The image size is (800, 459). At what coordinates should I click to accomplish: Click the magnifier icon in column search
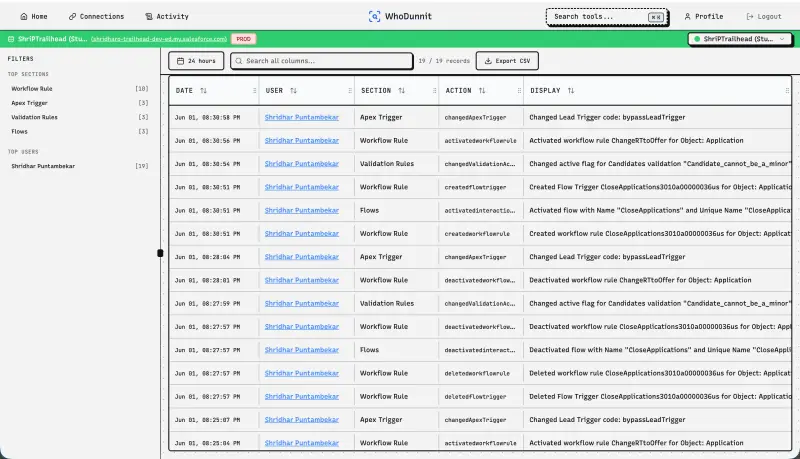pos(239,61)
